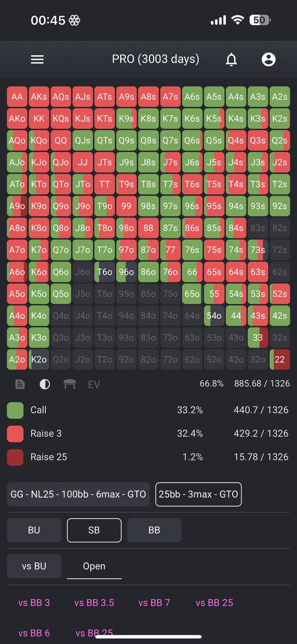
Task: Select the AA hand cell
Action: pyautogui.click(x=17, y=97)
